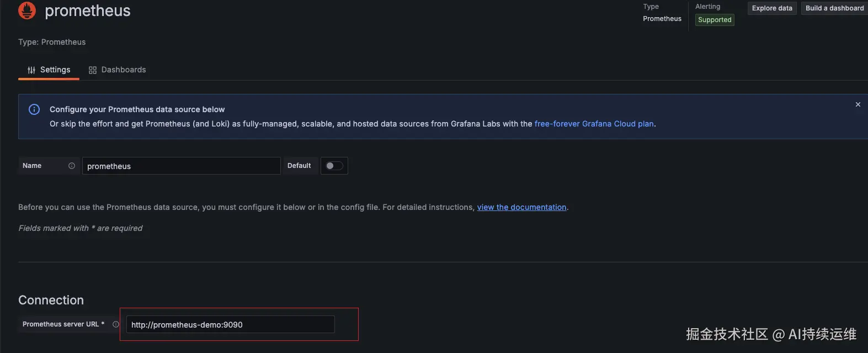Screen dimensions: 868x353
Task: Click the Name field label
Action: pos(32,166)
